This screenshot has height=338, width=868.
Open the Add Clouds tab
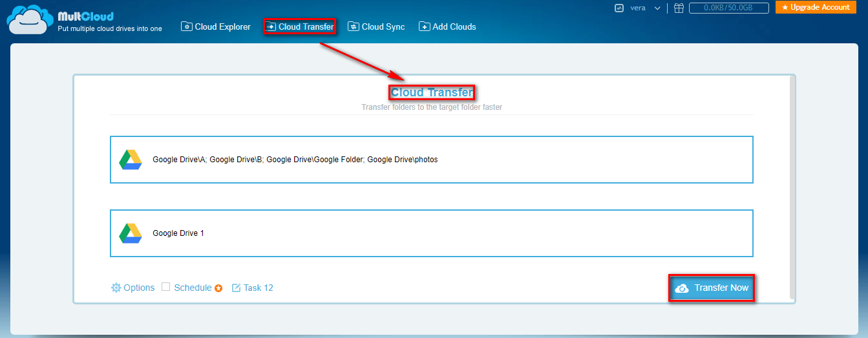tap(447, 26)
